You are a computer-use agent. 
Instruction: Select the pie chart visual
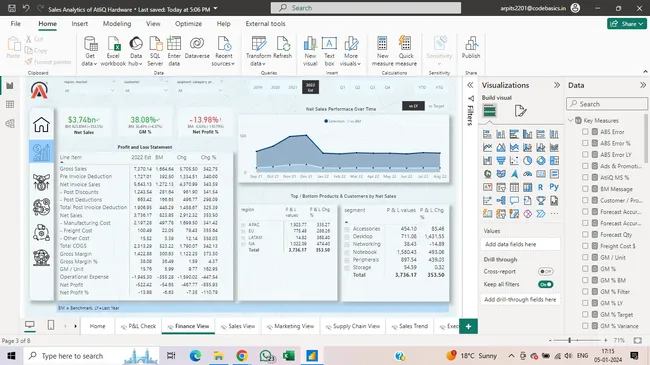(x=527, y=161)
